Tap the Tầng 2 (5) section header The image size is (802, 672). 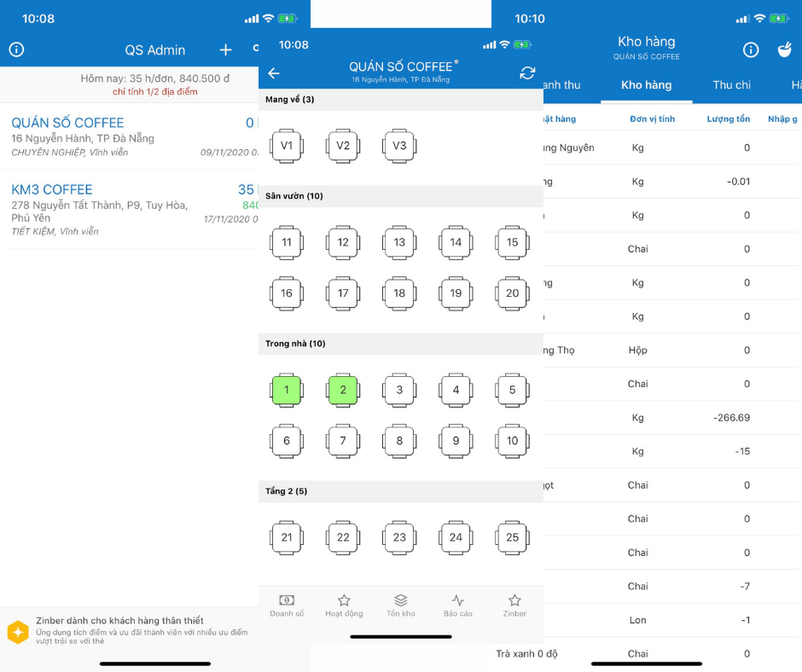click(400, 491)
